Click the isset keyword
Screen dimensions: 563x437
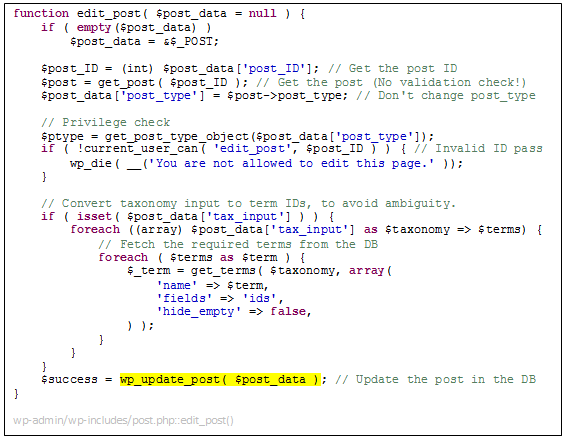click(94, 217)
